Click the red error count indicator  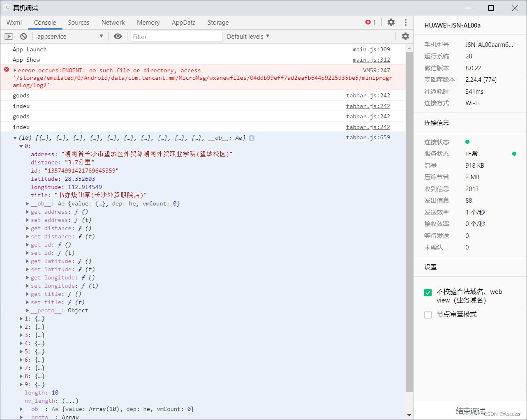tap(370, 22)
